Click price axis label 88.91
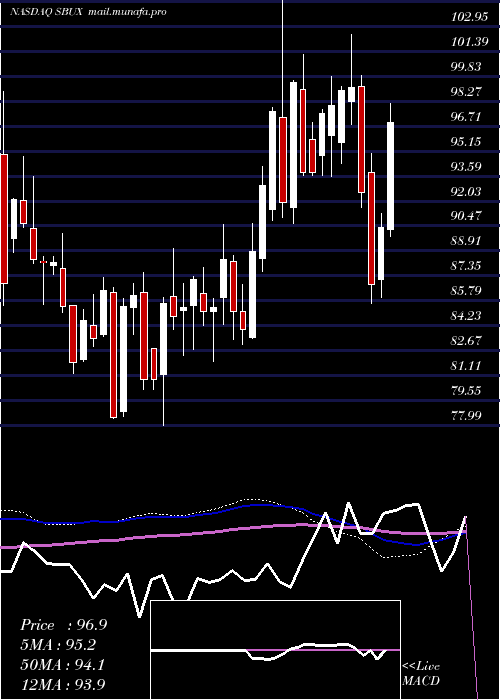Screen dimensions: 500x700 tap(467, 241)
